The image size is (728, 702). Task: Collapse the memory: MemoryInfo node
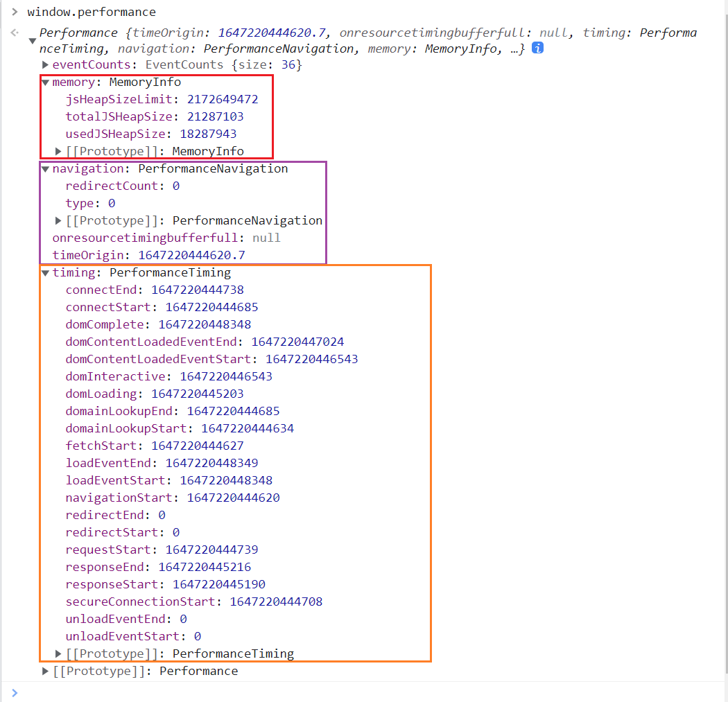45,82
